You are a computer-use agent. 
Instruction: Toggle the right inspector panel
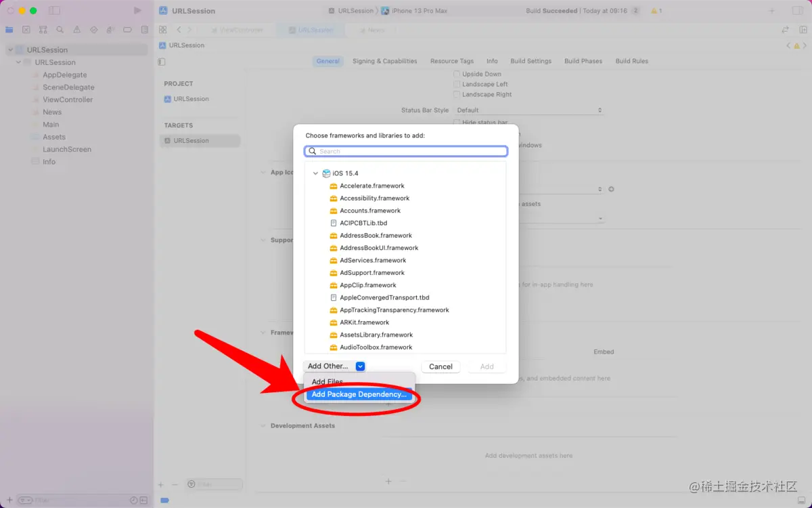796,11
